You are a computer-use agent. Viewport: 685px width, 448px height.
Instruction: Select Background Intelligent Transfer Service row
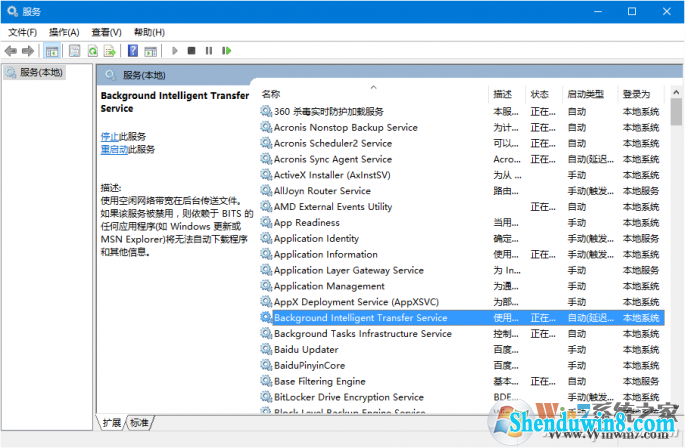click(x=462, y=318)
